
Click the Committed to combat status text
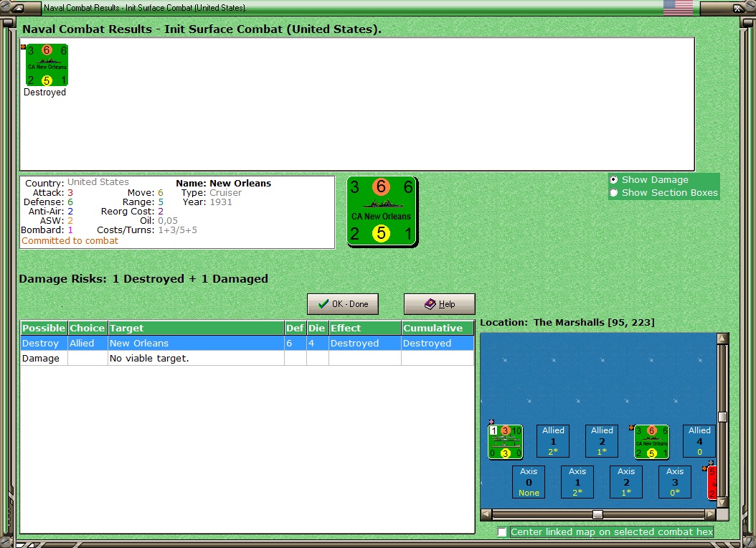point(70,240)
